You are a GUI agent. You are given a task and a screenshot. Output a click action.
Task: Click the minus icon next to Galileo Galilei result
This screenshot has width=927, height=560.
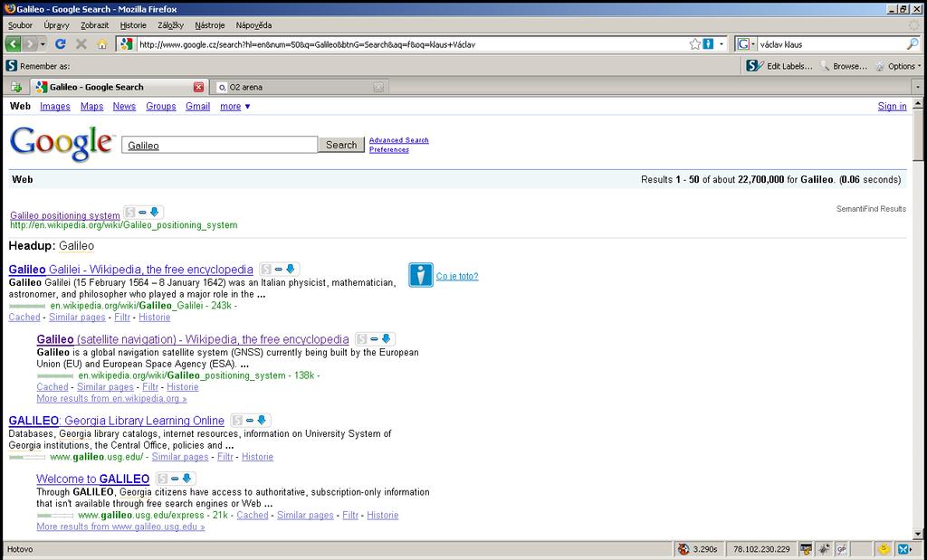click(279, 270)
